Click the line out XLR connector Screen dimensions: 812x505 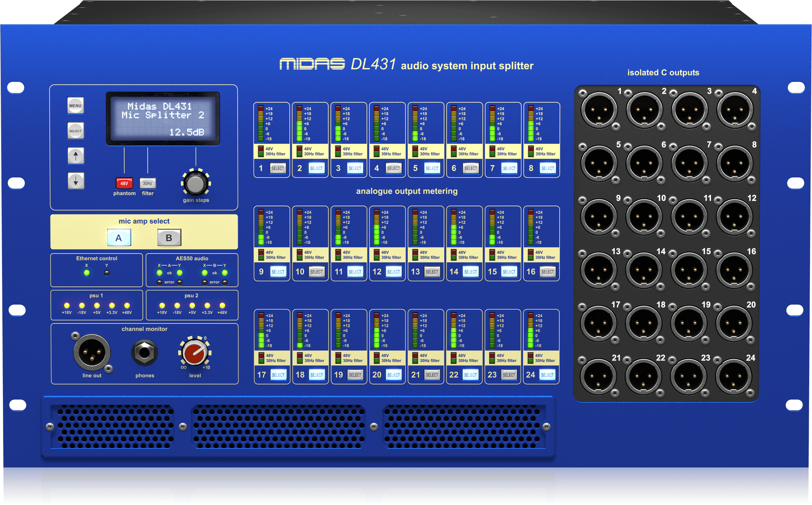point(91,352)
